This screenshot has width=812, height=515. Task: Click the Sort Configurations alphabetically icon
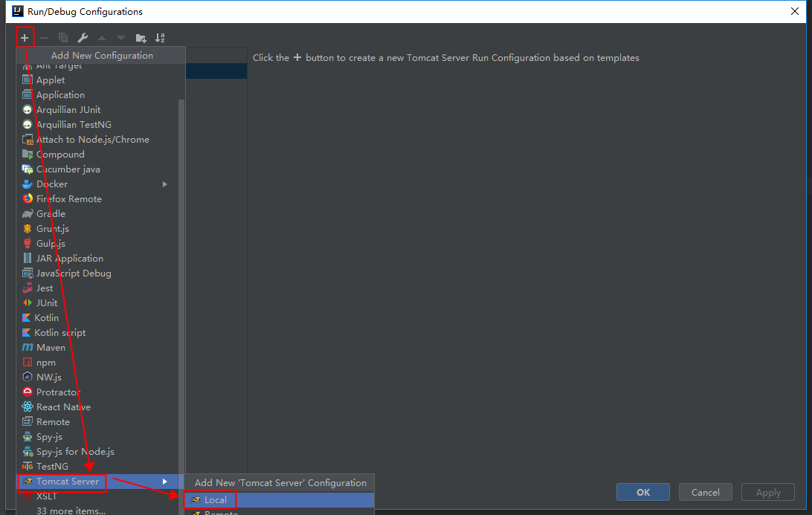click(160, 38)
